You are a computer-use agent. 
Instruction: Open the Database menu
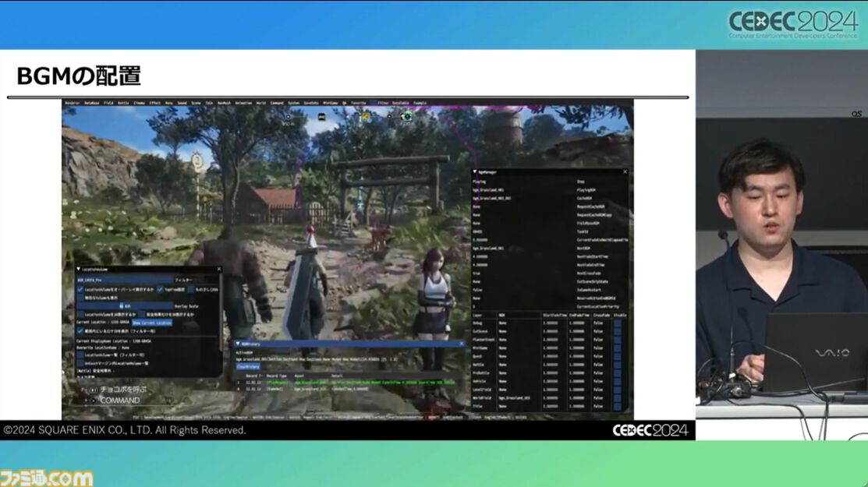tap(92, 103)
